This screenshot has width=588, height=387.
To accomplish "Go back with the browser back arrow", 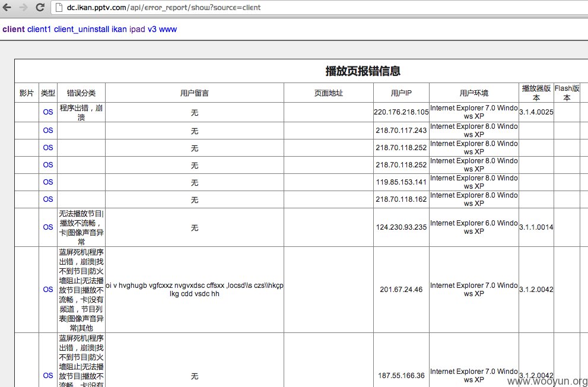I will click(x=7, y=7).
